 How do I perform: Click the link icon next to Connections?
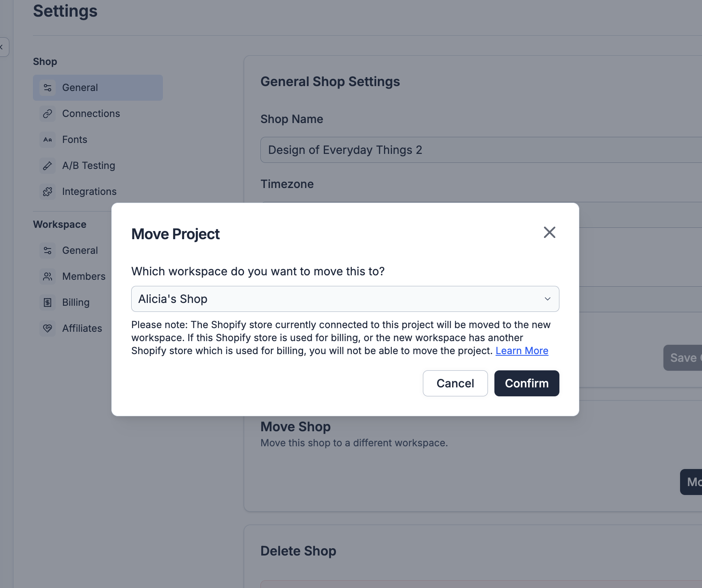(x=48, y=114)
